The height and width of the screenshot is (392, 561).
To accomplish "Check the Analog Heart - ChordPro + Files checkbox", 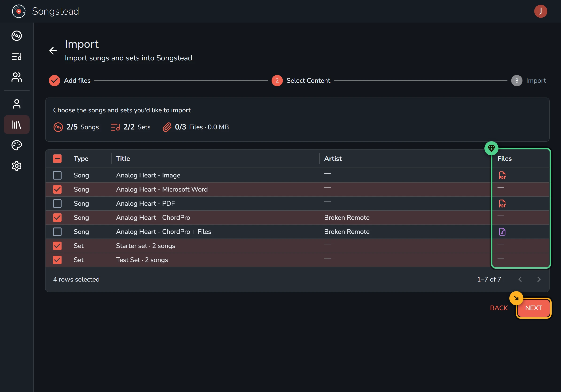I will (57, 232).
